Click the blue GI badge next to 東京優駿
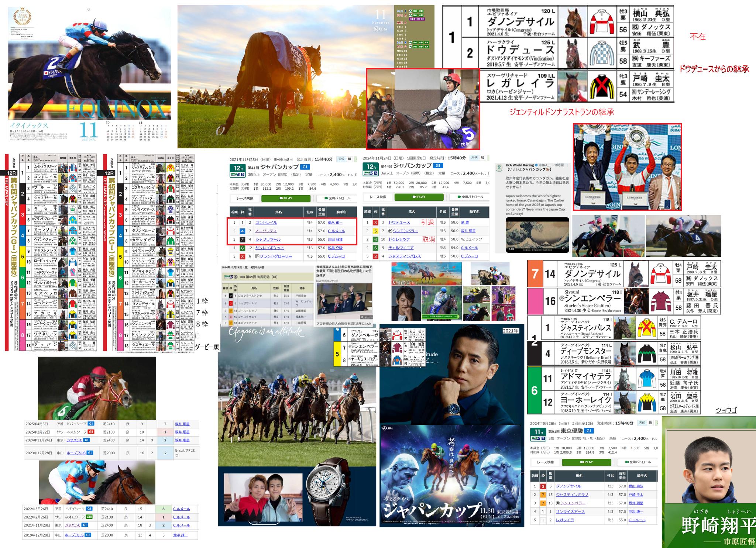This screenshot has width=756, height=548. pos(589,431)
